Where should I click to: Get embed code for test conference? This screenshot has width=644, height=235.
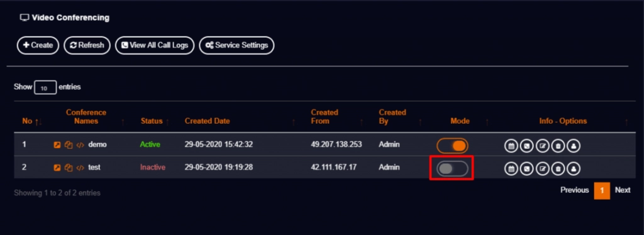pos(80,167)
